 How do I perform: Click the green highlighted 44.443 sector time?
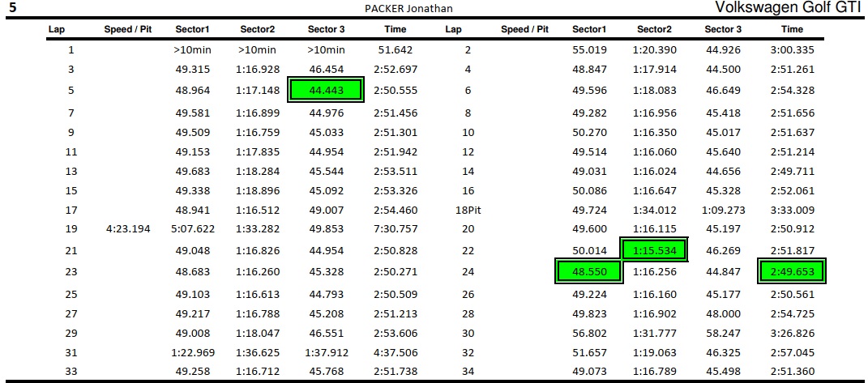tap(326, 91)
